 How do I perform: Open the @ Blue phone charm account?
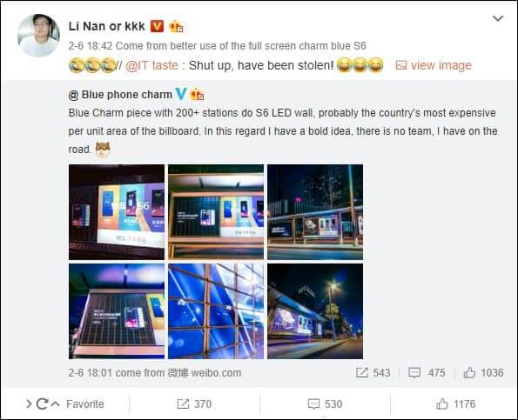(120, 95)
